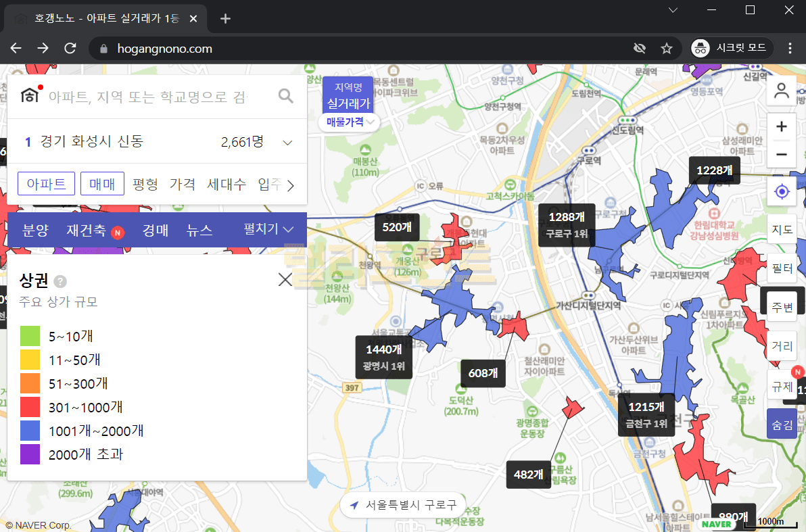Close the 상권 legend panel
Screen dimensions: 806x532
click(285, 280)
